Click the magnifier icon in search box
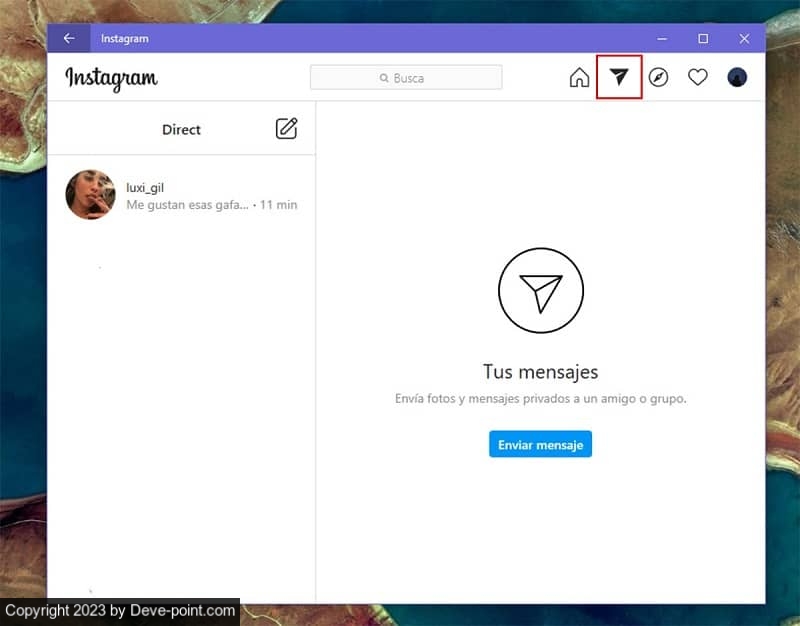 pos(383,78)
